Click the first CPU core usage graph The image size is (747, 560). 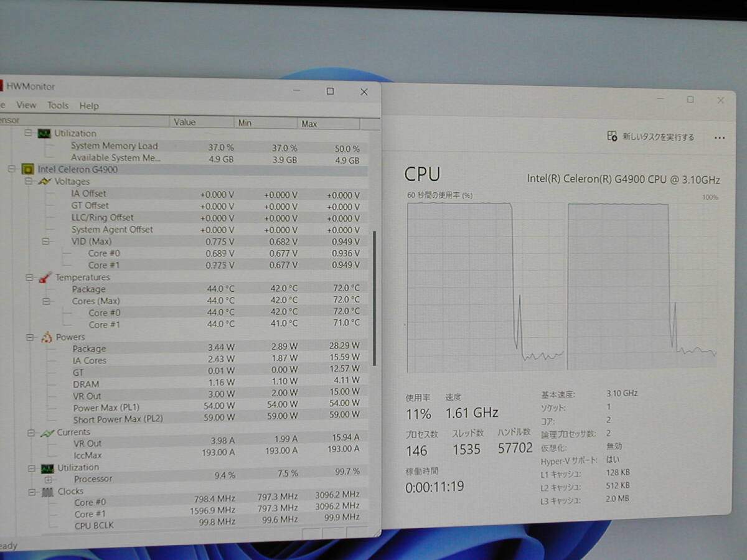(486, 288)
